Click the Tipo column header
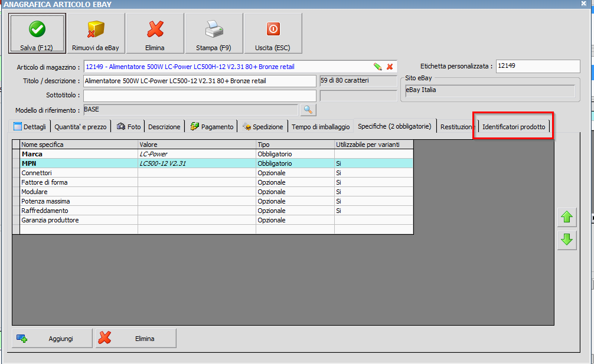Screen dimensions: 594x364 pos(295,145)
